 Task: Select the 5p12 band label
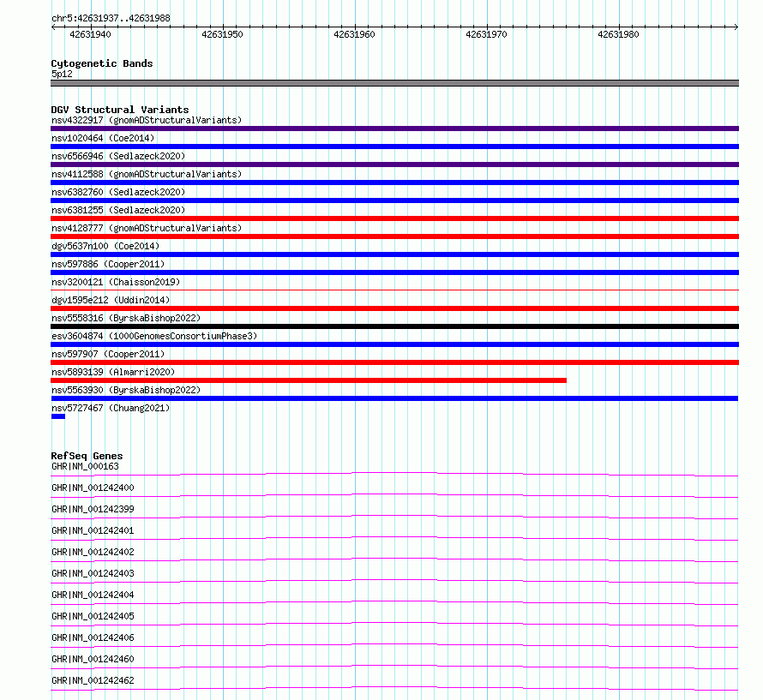pos(62,74)
